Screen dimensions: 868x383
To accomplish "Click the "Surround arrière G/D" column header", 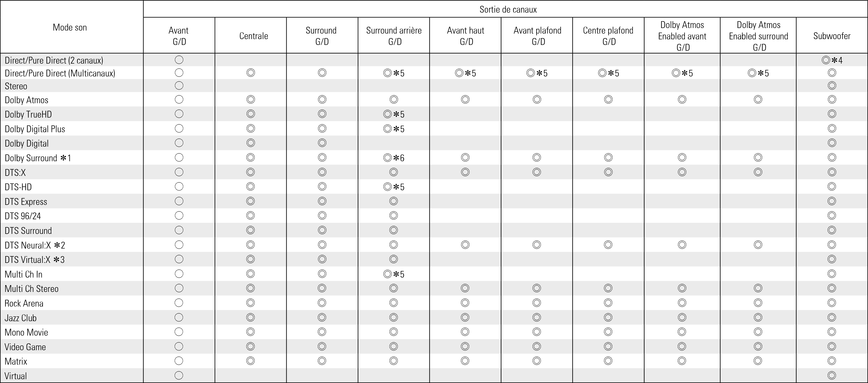I will 393,36.
